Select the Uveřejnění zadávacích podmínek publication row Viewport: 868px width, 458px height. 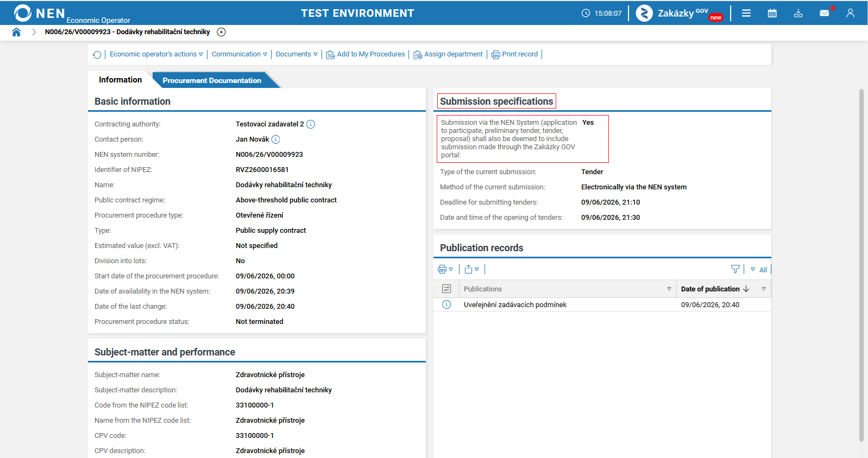pyautogui.click(x=602, y=304)
